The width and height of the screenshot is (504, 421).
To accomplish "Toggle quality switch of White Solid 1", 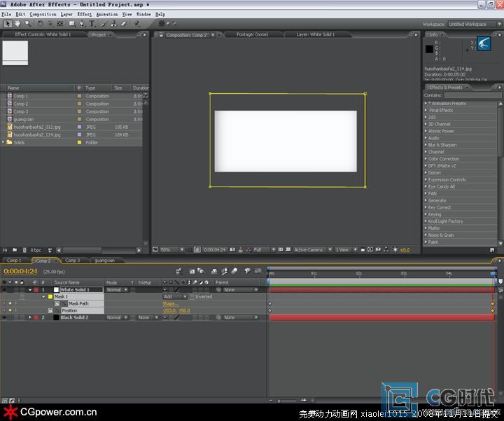I will click(x=176, y=290).
